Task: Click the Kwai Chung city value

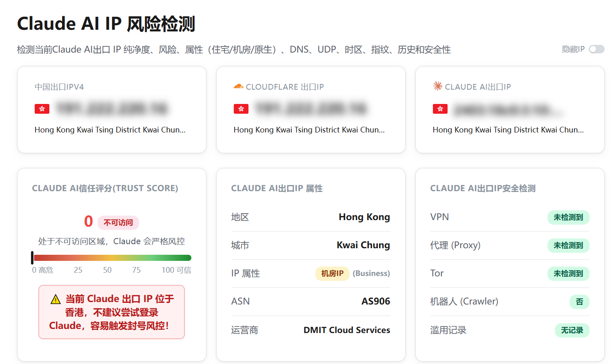Action: [x=363, y=245]
